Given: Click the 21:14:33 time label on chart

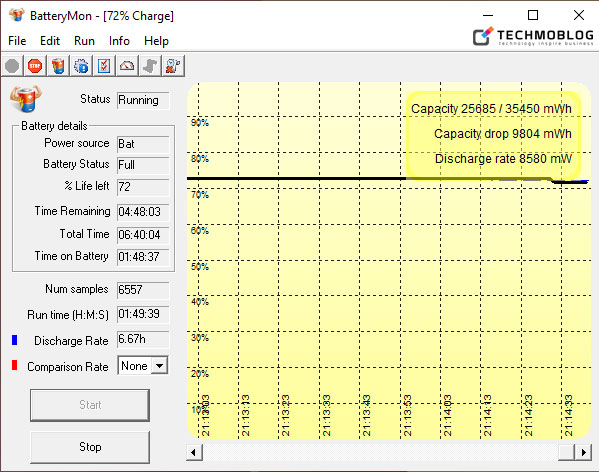Looking at the screenshot, I should click(x=569, y=415).
